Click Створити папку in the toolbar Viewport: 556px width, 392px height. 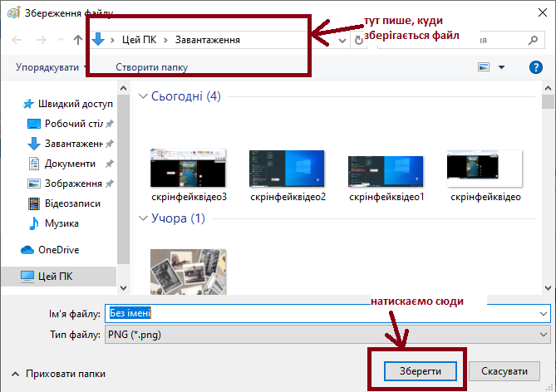pos(152,67)
